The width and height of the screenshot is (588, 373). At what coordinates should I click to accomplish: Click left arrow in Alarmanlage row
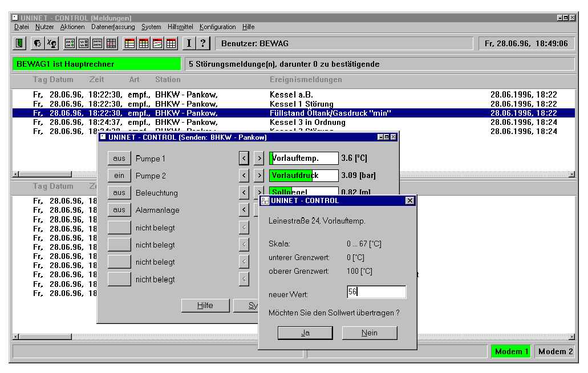(x=244, y=210)
